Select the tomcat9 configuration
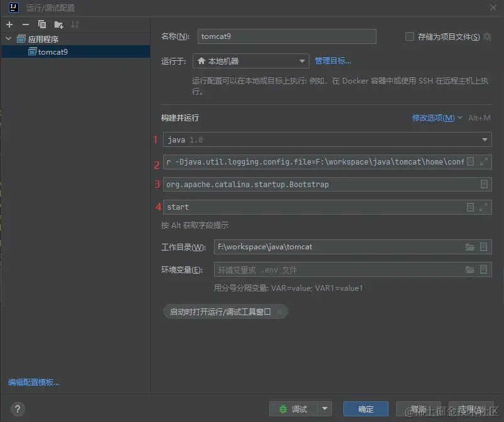Viewport: 504px width, 422px height. (75, 51)
